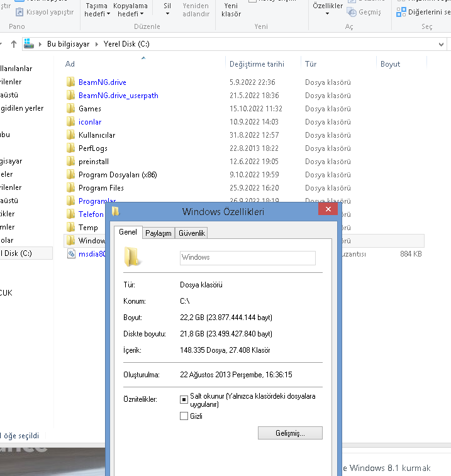Screen dimensions: 451x476
Task: Click the 22,2 GB Boyut value in dialog
Action: coord(226,318)
